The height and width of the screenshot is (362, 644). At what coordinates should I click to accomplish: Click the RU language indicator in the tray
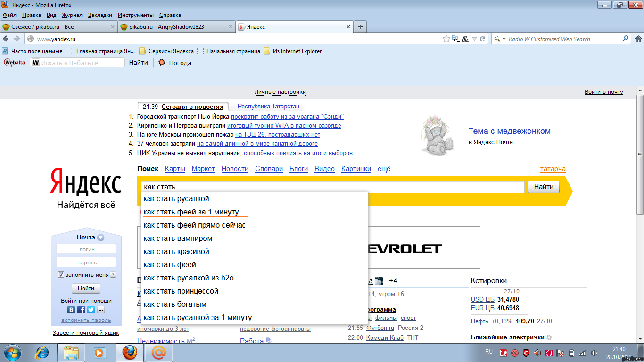coord(489,352)
